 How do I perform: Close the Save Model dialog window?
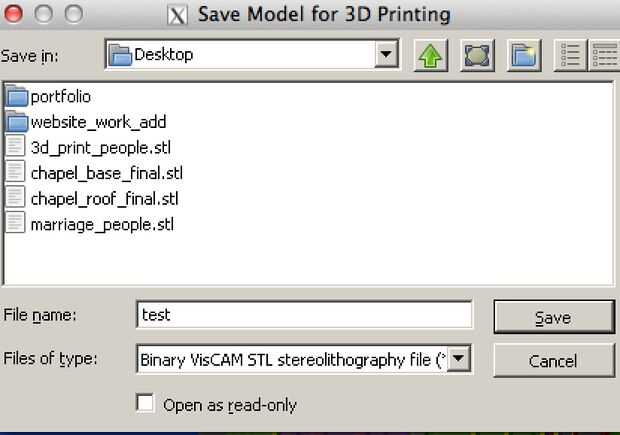(x=15, y=14)
